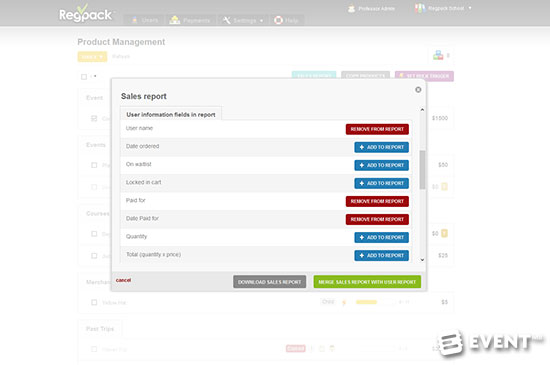Open the Help menu
Screen dimensions: 550x365
[x=286, y=20]
